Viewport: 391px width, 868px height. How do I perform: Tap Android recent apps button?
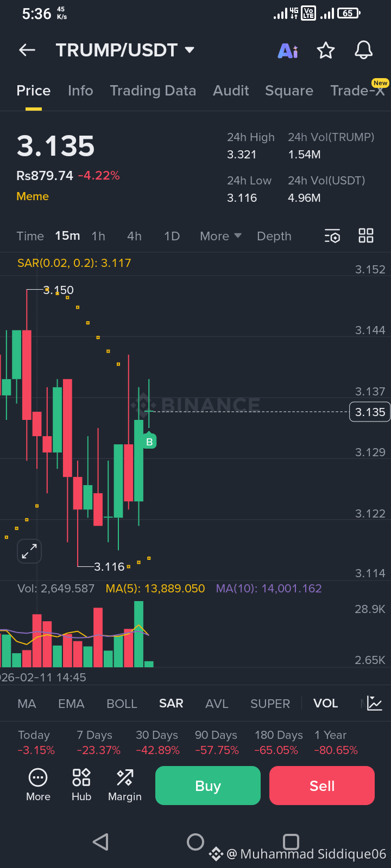coord(291,842)
